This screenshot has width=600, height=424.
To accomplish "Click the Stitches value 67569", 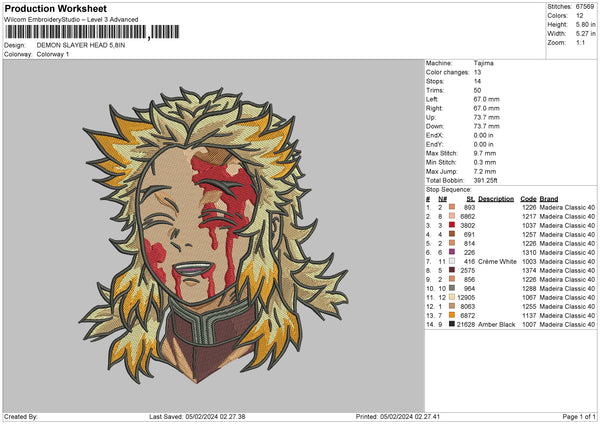I will point(585,7).
